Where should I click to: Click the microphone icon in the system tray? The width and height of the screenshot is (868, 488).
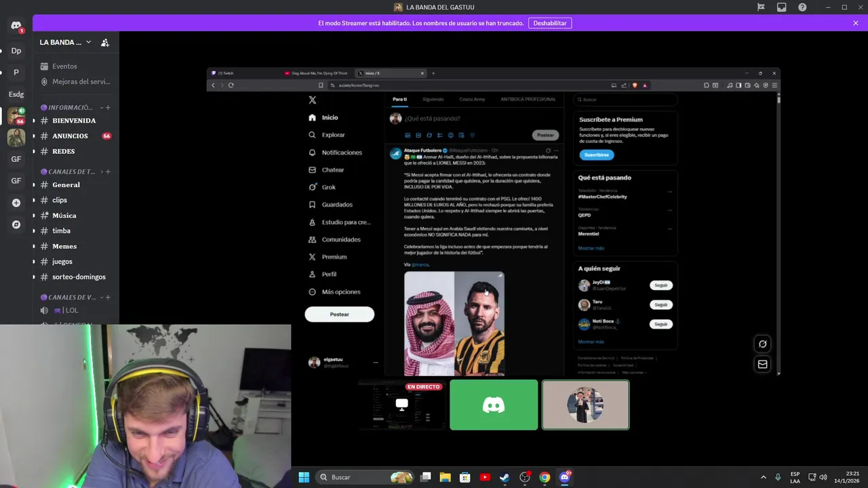(x=778, y=477)
